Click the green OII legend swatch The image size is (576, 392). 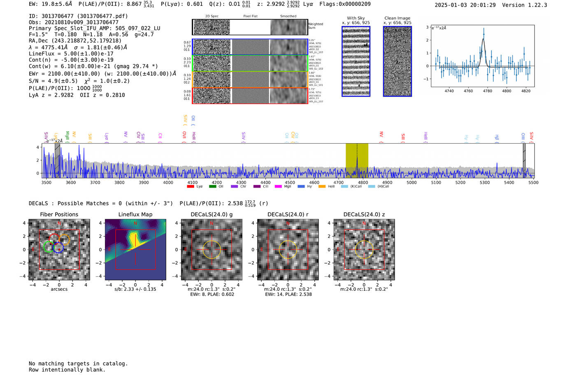click(212, 187)
